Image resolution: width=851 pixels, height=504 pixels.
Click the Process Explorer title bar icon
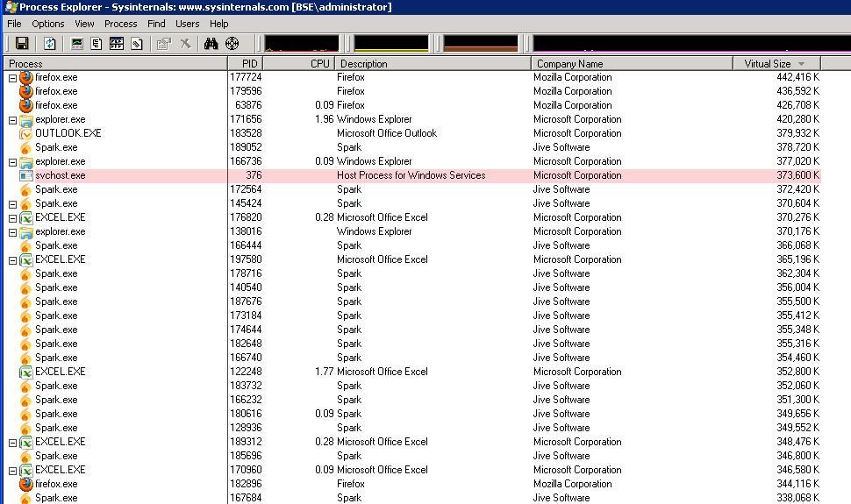(x=11, y=7)
